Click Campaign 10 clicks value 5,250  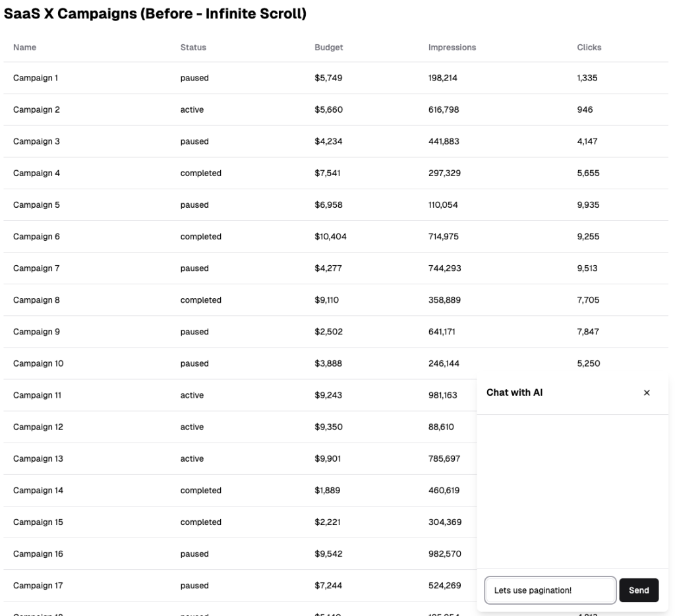pos(589,363)
